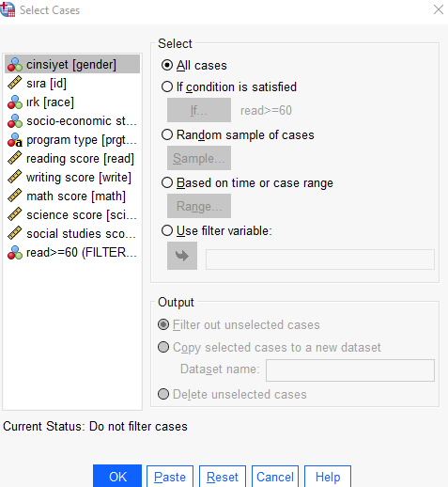Click the ruler icon beside reading score [read]
Screen dimensions: 448x487
click(x=15, y=158)
